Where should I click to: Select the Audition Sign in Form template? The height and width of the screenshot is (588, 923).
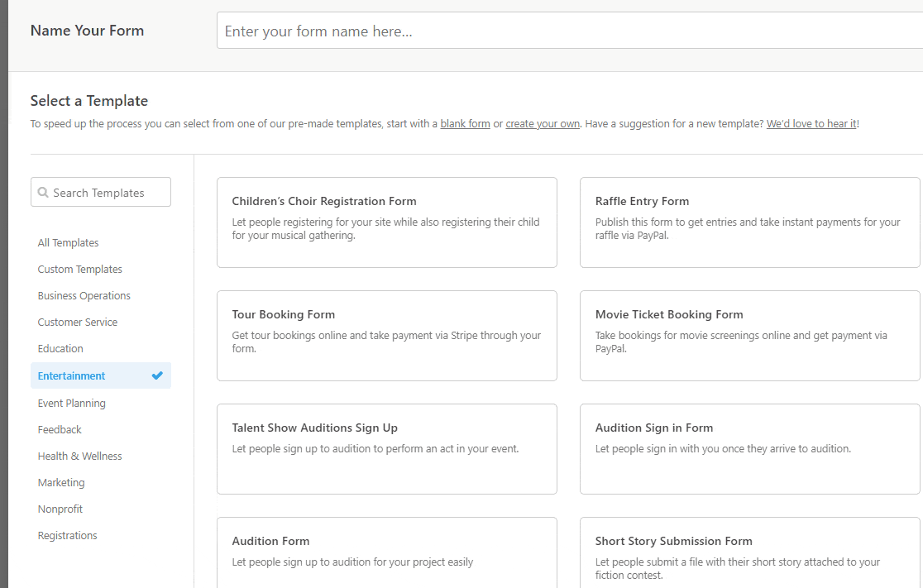(x=750, y=449)
